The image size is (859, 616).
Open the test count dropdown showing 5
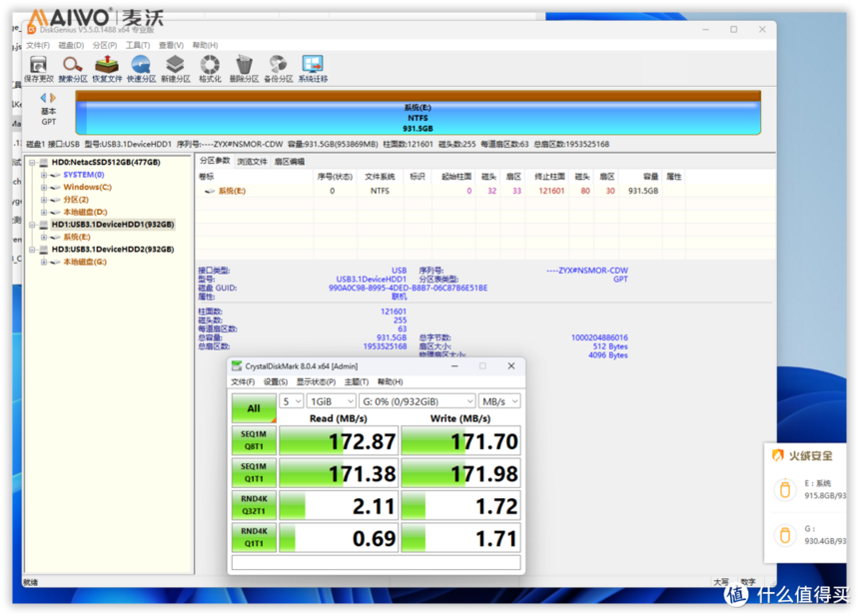click(291, 401)
